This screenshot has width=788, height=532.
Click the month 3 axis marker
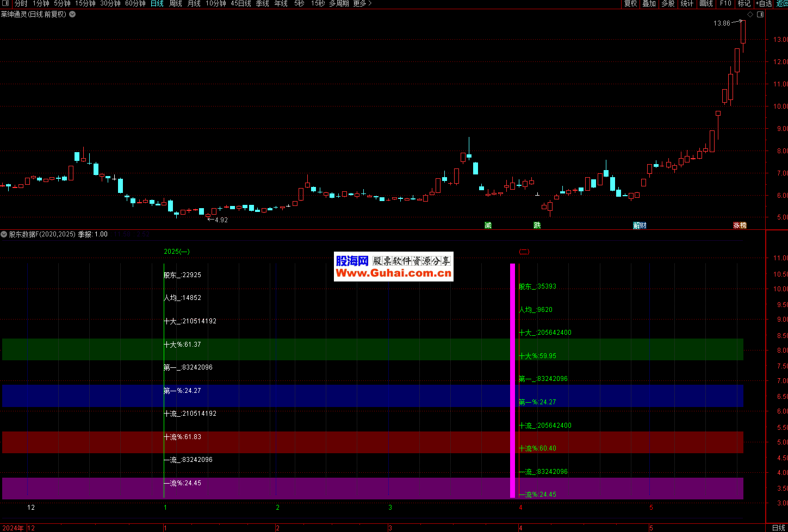click(x=390, y=508)
